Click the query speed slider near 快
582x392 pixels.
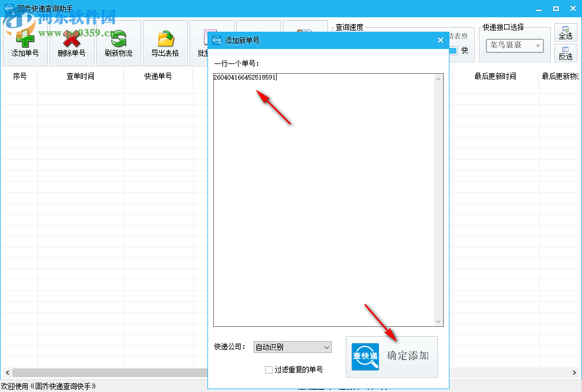[x=453, y=51]
